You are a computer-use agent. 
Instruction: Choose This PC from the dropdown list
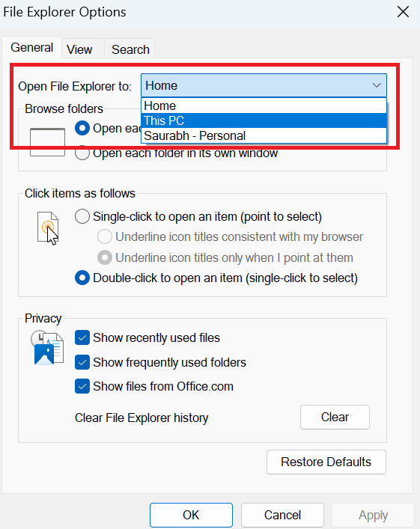coord(264,120)
